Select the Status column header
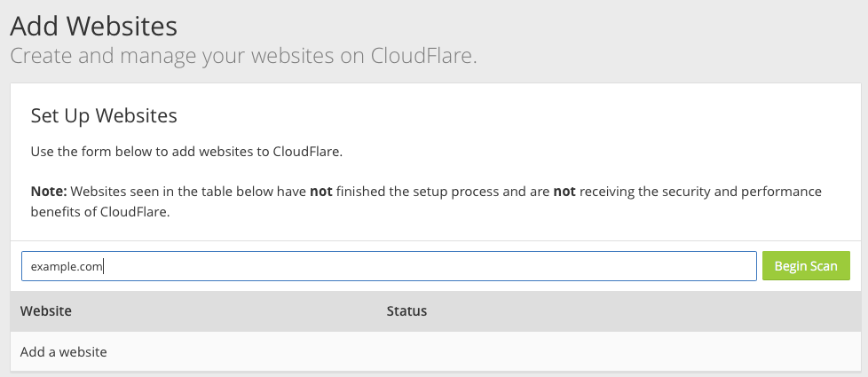868x377 pixels. click(x=406, y=311)
